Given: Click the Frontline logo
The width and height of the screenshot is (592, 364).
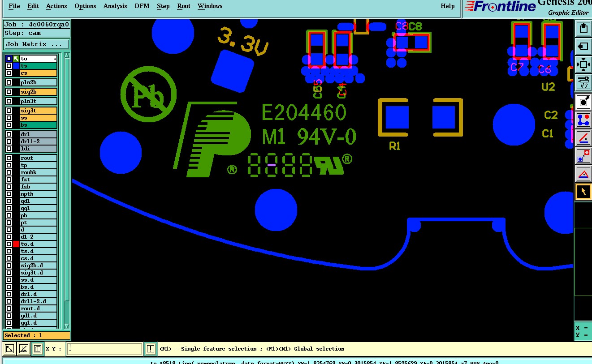Looking at the screenshot, I should point(501,6).
